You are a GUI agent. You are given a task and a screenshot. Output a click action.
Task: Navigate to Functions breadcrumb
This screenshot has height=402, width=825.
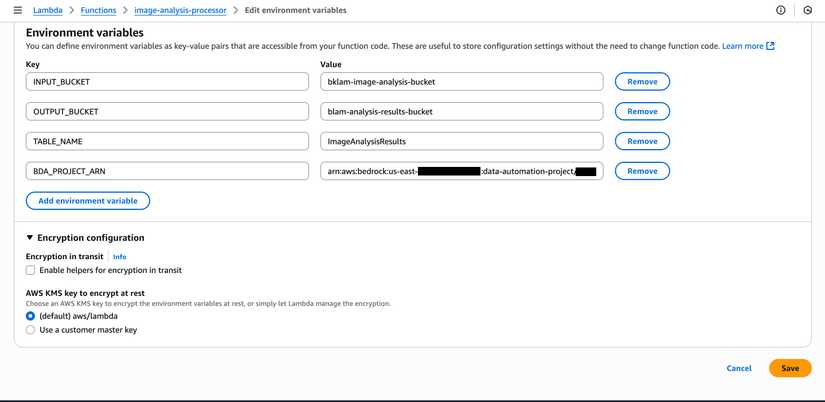tap(98, 10)
